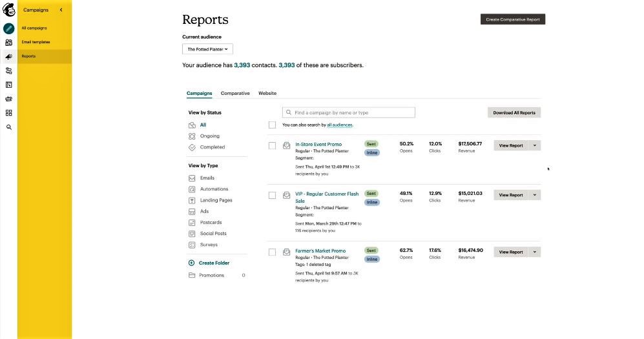Screen dimensions: 644x339
Task: Click the Completed status icon
Action: tap(192, 147)
